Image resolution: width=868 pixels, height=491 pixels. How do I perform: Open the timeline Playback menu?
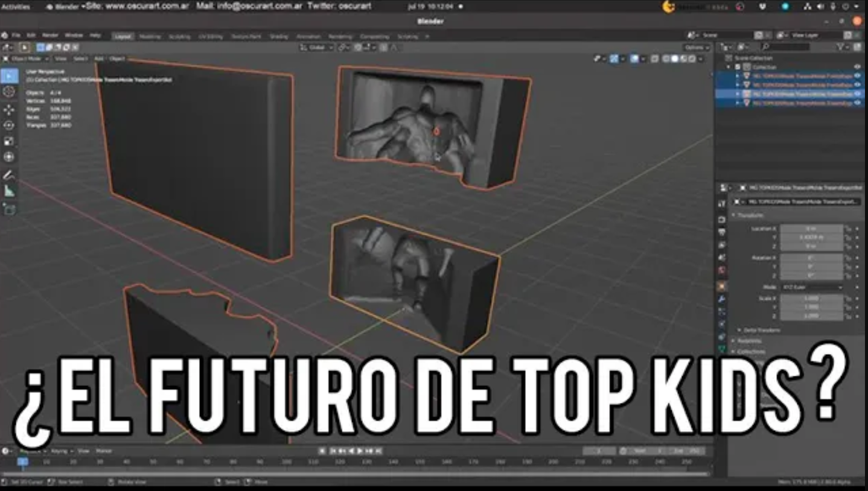pyautogui.click(x=32, y=451)
